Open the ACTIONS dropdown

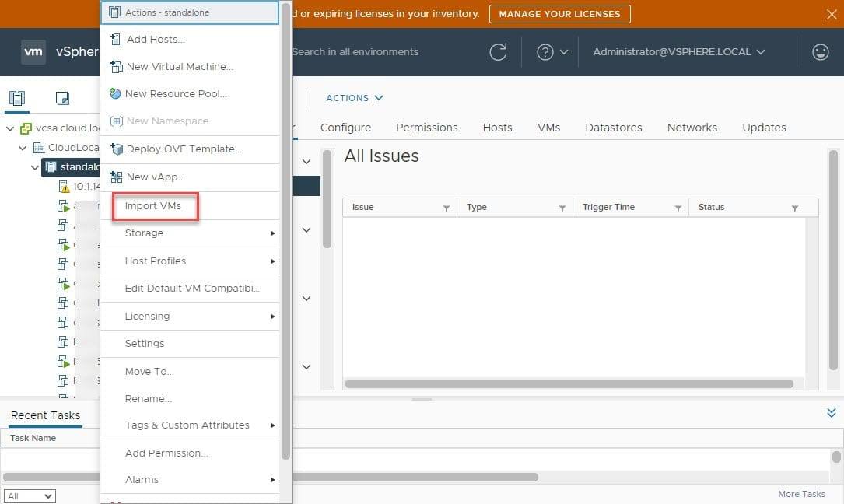coord(354,98)
